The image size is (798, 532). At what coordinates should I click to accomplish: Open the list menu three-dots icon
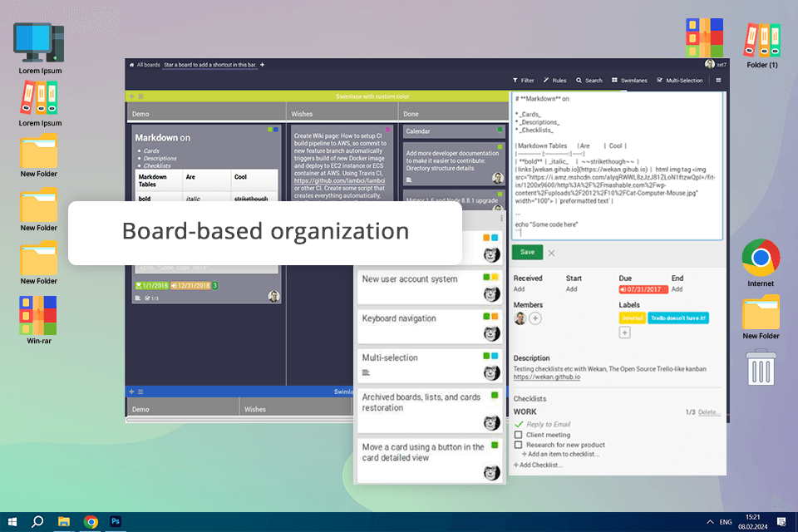[x=501, y=218]
